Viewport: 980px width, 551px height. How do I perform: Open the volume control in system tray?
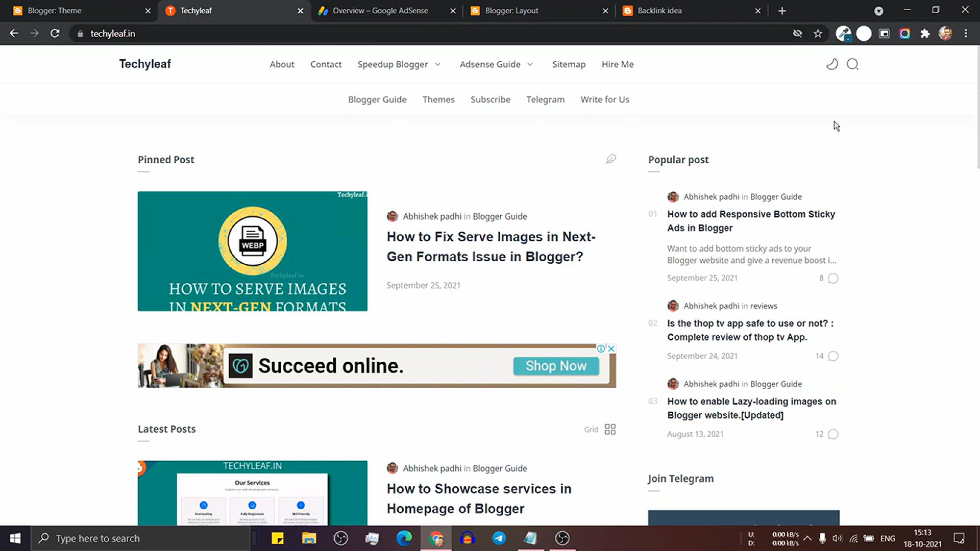tap(837, 538)
